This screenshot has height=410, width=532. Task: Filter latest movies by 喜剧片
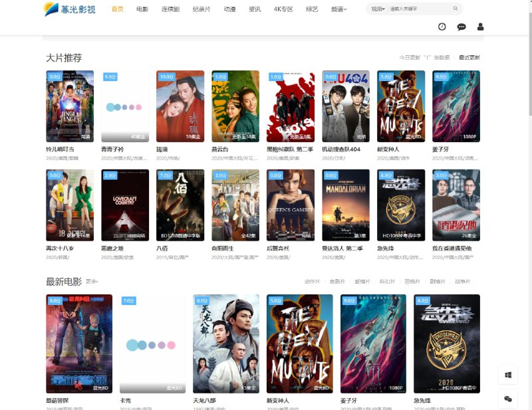click(x=337, y=281)
